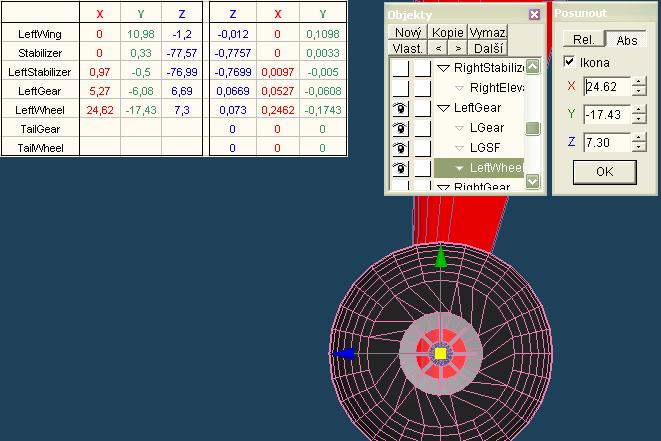Click the Kopie button
The height and width of the screenshot is (441, 661).
click(x=448, y=32)
